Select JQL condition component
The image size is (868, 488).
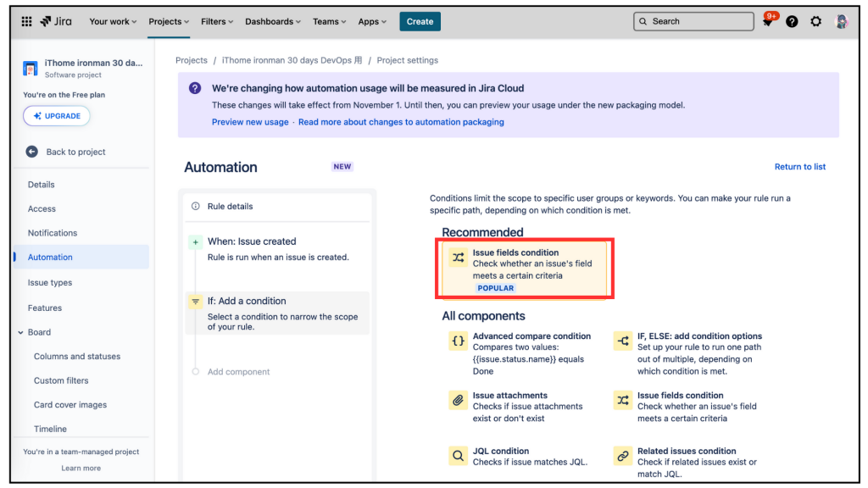520,457
